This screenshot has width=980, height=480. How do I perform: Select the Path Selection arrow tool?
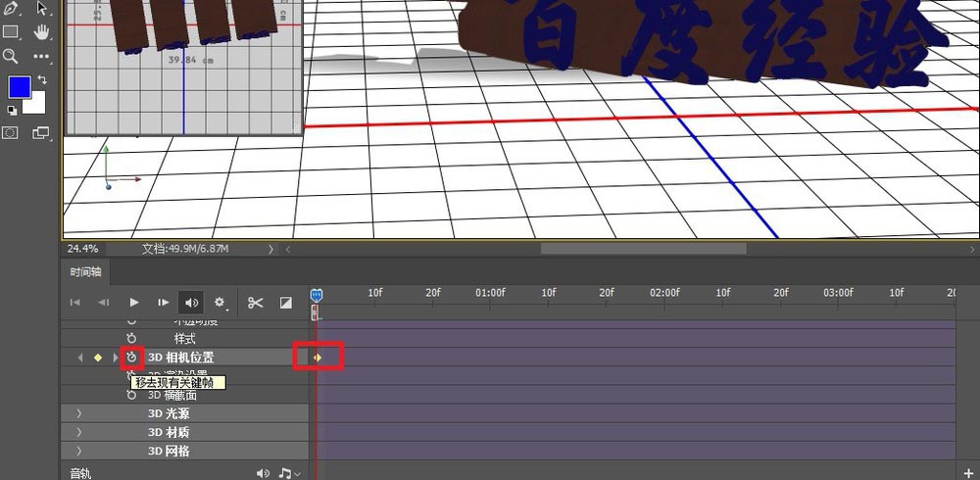[x=41, y=8]
